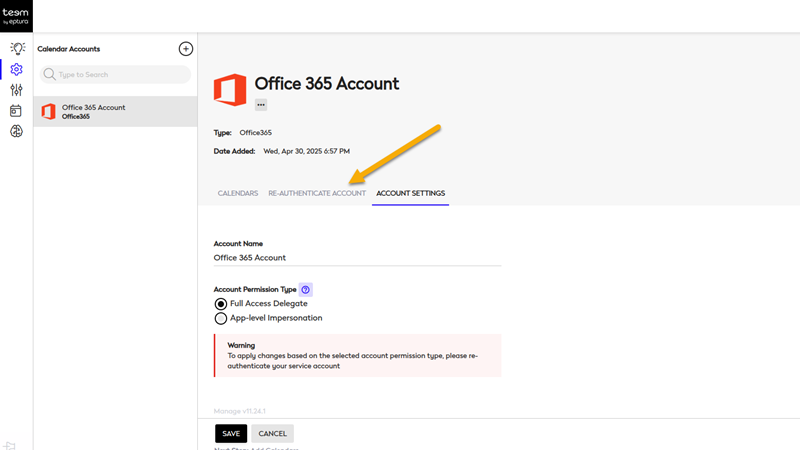This screenshot has height=450, width=800.
Task: Switch to the Re-Authenticate Account tab
Action: click(x=317, y=193)
